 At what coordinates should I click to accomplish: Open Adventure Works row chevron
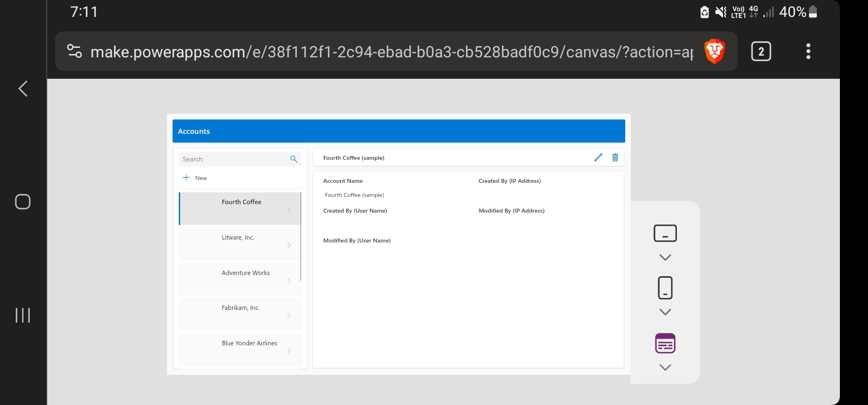(x=289, y=280)
